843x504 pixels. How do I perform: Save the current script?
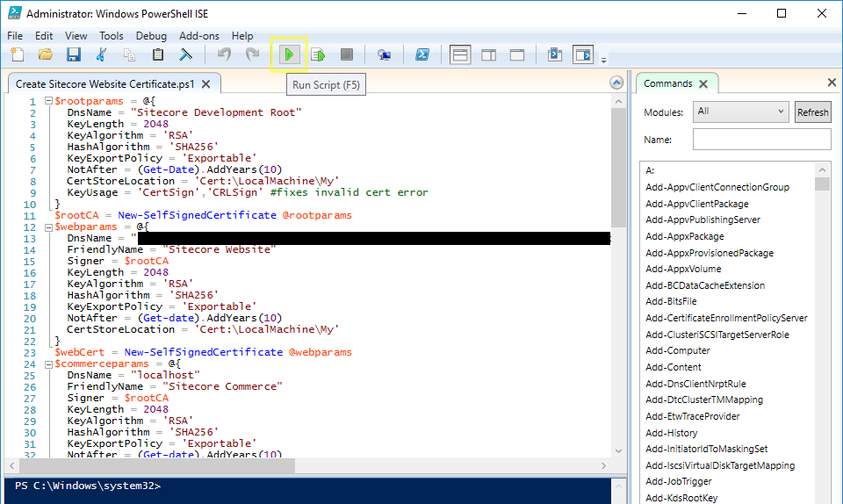(x=74, y=54)
